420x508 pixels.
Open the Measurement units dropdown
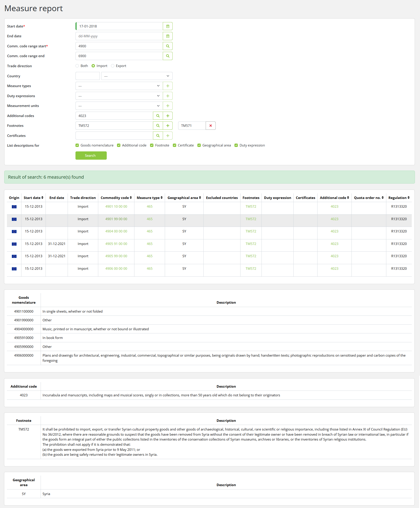click(119, 106)
